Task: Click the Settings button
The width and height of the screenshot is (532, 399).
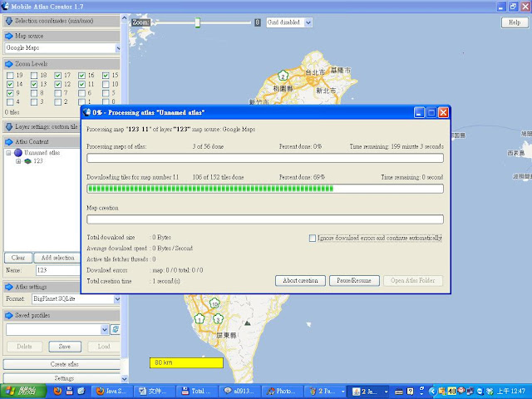Action: tap(62, 378)
